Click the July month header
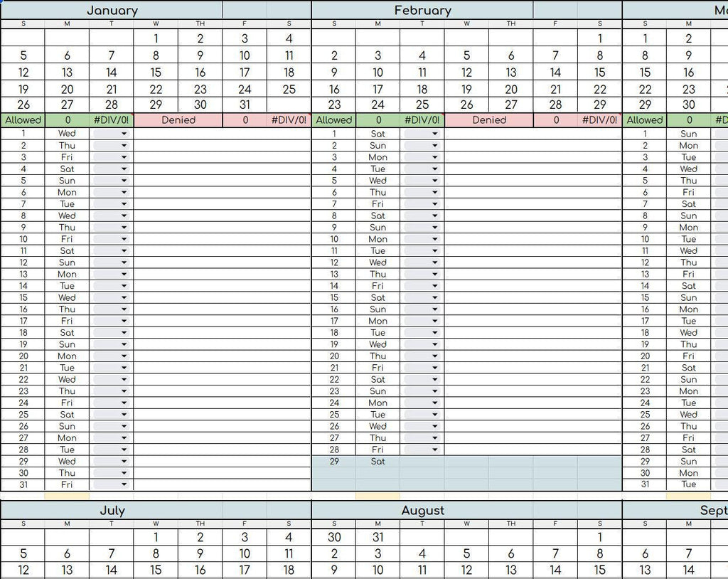The image size is (728, 579). click(x=112, y=510)
